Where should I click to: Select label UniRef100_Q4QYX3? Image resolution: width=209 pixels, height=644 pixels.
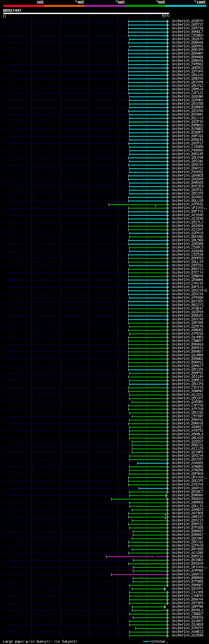187,574
